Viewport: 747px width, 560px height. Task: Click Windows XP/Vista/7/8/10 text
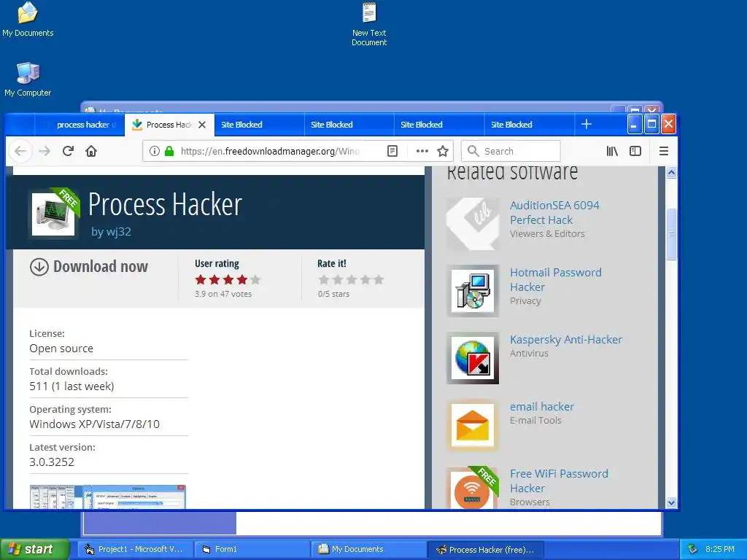pos(94,424)
